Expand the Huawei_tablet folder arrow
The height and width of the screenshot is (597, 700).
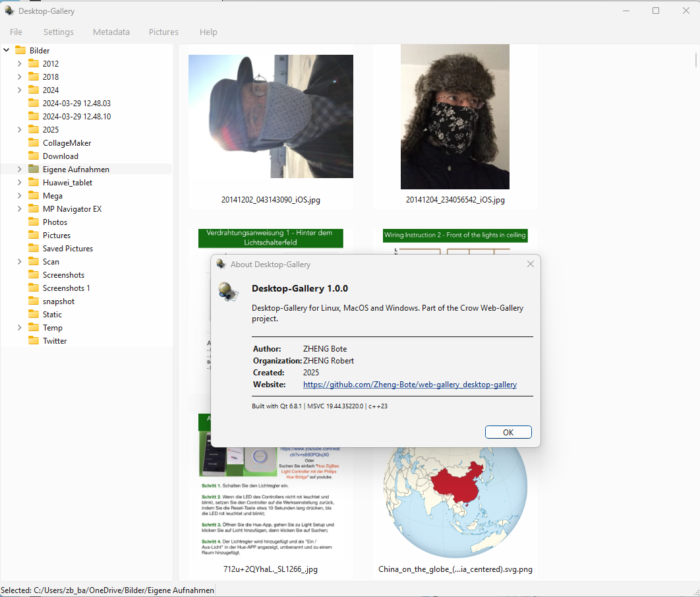(19, 182)
